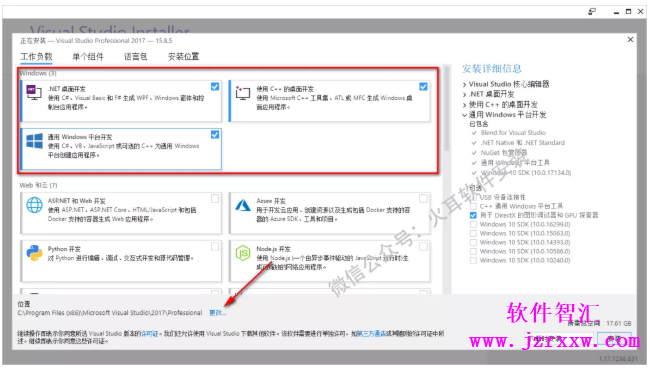Click the install path C:\Program Files (x86) text
The height and width of the screenshot is (368, 650).
(110, 313)
